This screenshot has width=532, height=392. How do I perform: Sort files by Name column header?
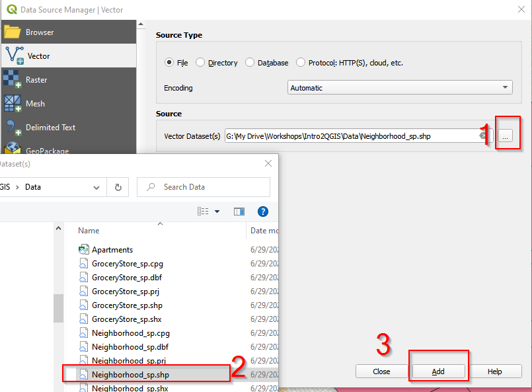89,231
